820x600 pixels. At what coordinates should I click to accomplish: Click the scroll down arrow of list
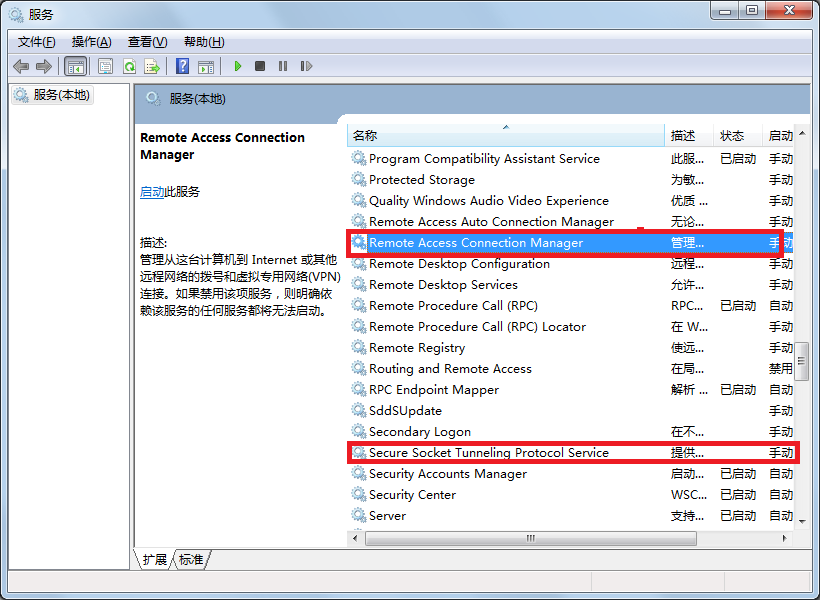(802, 521)
